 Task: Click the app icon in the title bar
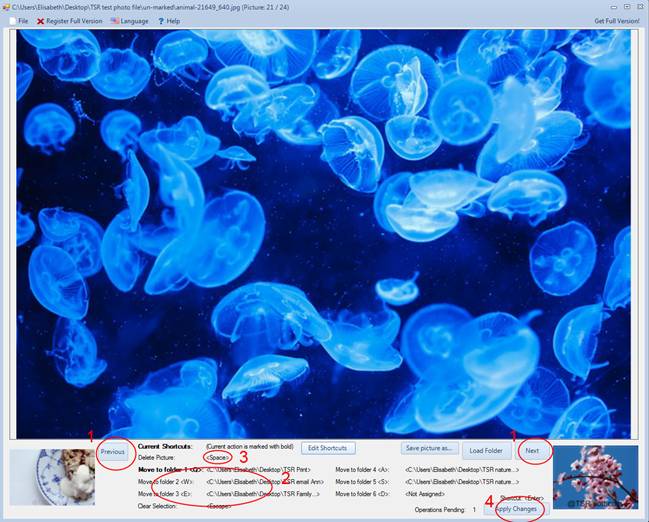tap(6, 7)
